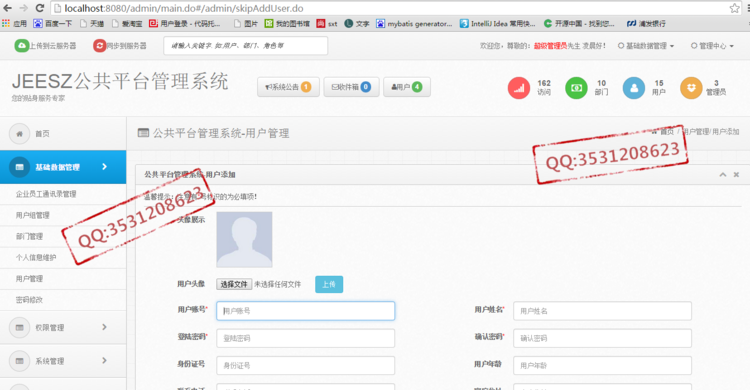Click the green upload-to-cloud-server icon

click(x=22, y=45)
